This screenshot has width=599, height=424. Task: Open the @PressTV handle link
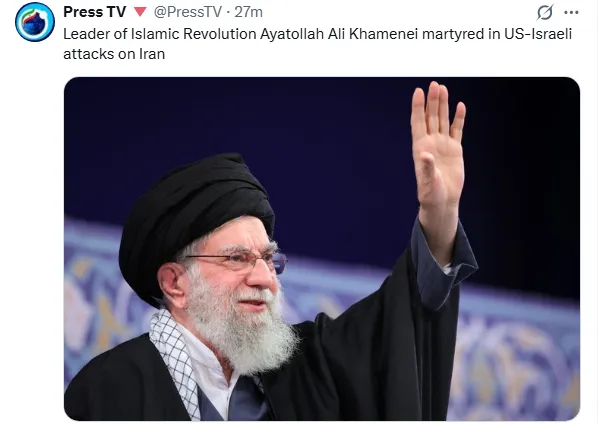click(188, 12)
